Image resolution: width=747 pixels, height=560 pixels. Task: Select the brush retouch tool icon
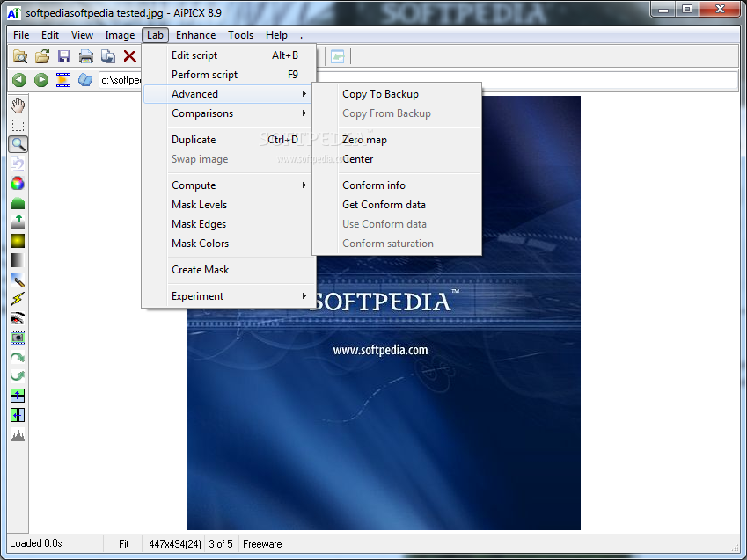(18, 280)
